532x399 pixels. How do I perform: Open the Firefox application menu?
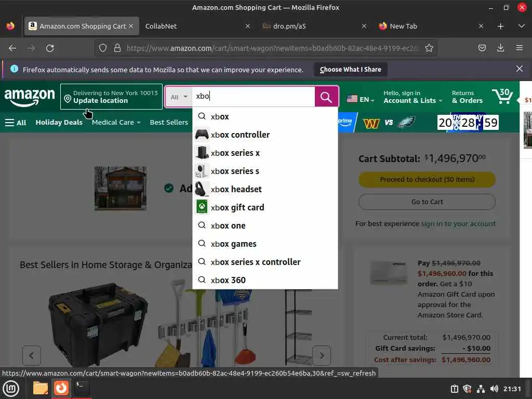coord(520,48)
